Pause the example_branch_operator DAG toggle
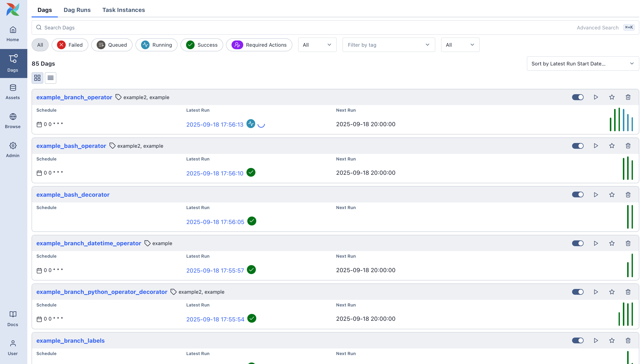Viewport: 641px width, 364px height. pyautogui.click(x=577, y=97)
